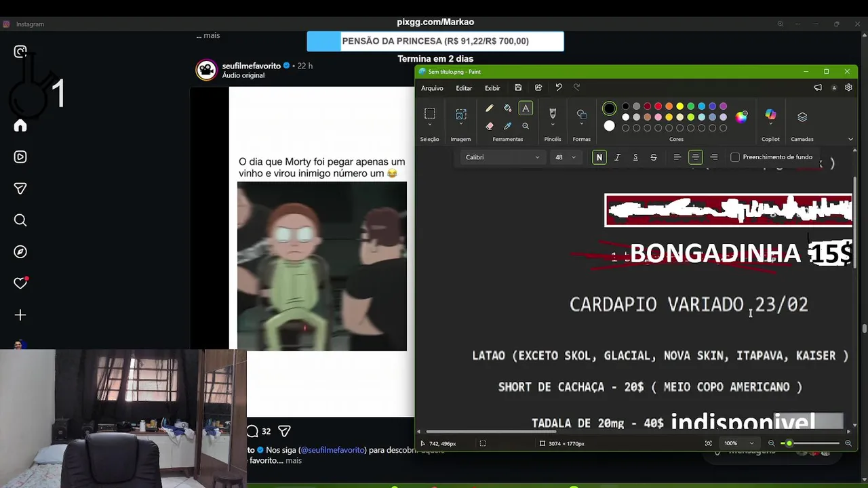This screenshot has width=868, height=488.
Task: Toggle Bold (N) text formatting
Action: pos(599,157)
